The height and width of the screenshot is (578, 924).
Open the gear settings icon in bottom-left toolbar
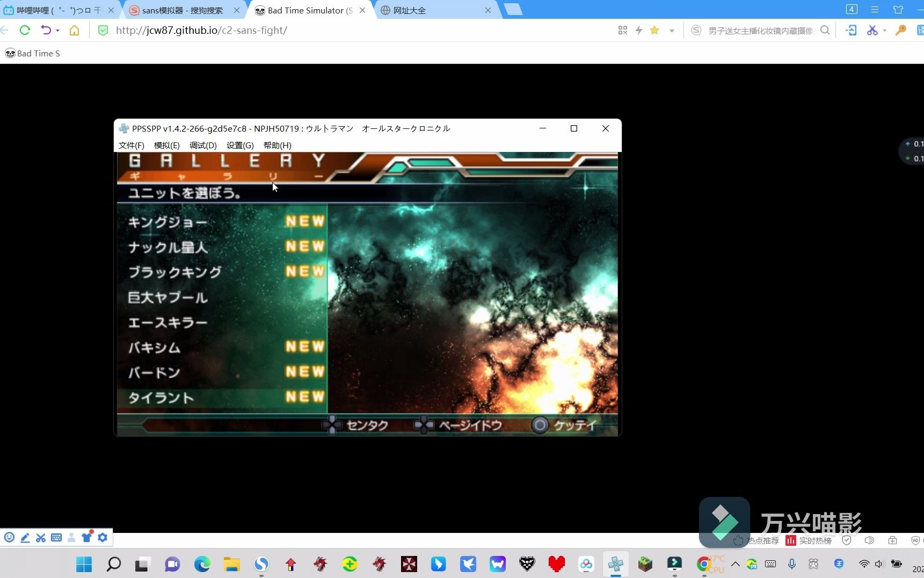tap(103, 537)
